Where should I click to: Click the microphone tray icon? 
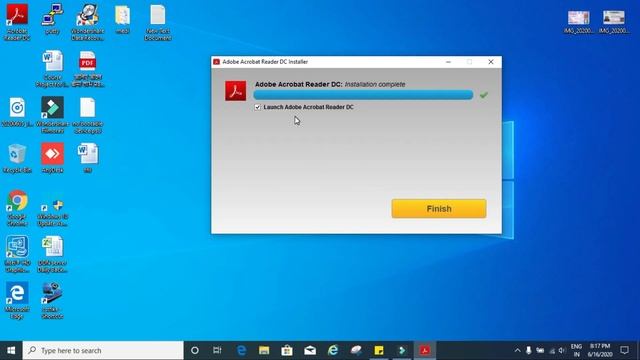click(x=529, y=350)
